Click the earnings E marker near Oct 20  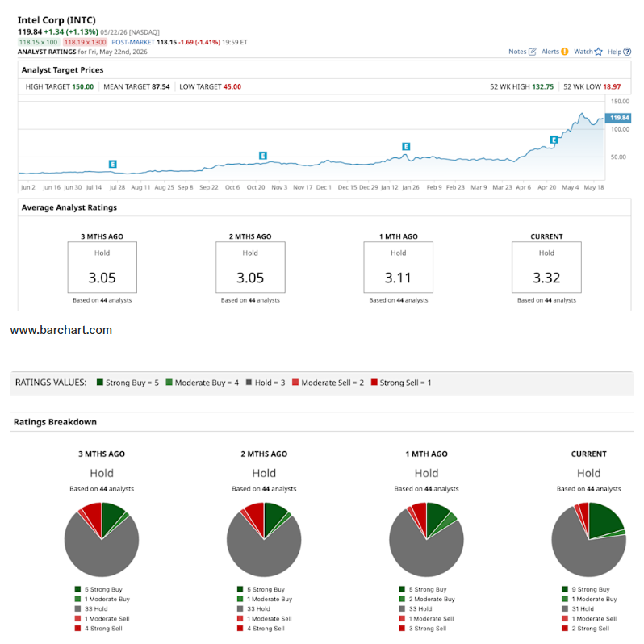(263, 156)
